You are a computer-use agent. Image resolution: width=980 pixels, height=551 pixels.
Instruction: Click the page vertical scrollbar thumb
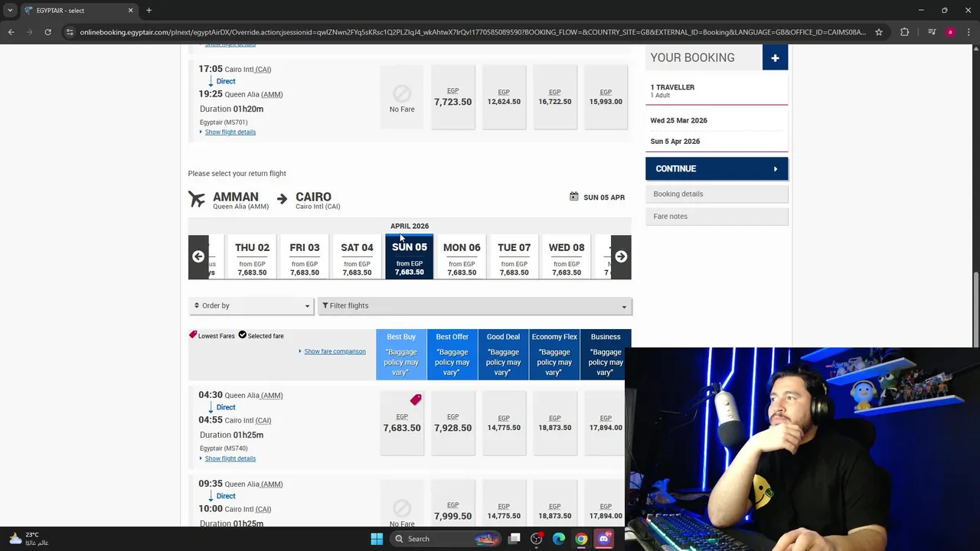coord(975,310)
